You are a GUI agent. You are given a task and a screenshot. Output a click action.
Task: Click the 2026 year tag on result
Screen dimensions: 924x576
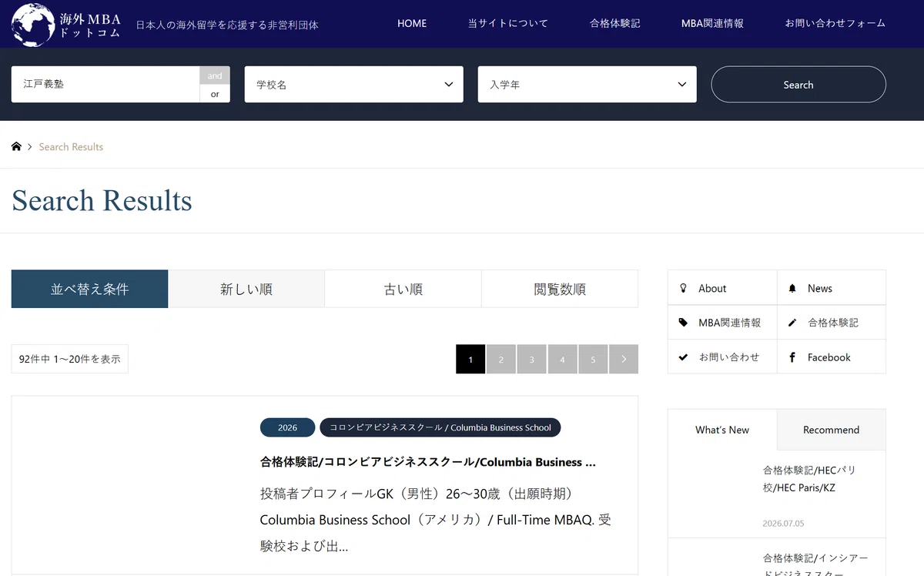click(288, 427)
